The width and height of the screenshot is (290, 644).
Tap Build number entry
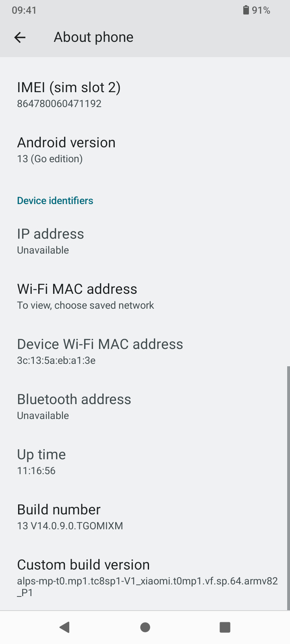click(x=70, y=517)
